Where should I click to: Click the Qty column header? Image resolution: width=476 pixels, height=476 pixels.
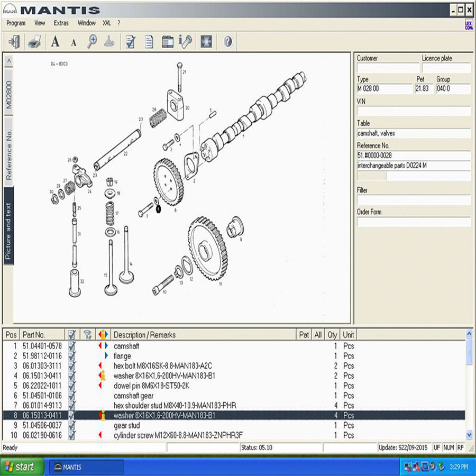[x=332, y=335]
